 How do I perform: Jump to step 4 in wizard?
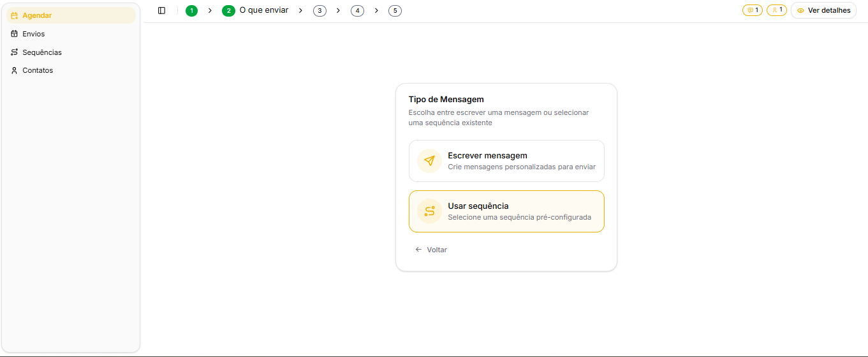pos(357,10)
